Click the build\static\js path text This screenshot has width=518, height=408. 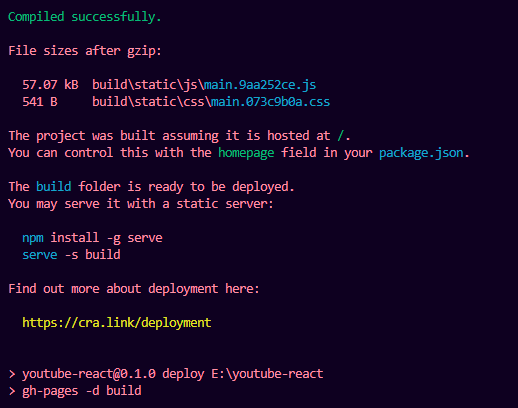148,85
